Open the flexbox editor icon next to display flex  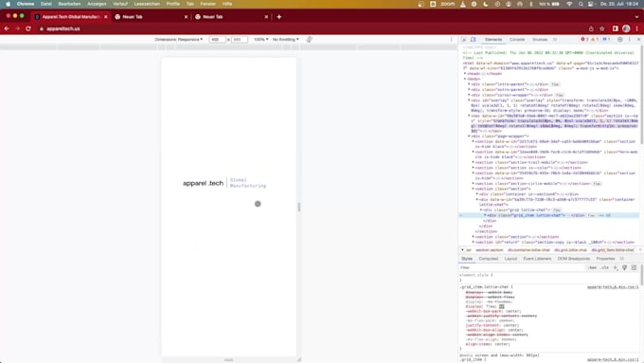[x=502, y=306]
